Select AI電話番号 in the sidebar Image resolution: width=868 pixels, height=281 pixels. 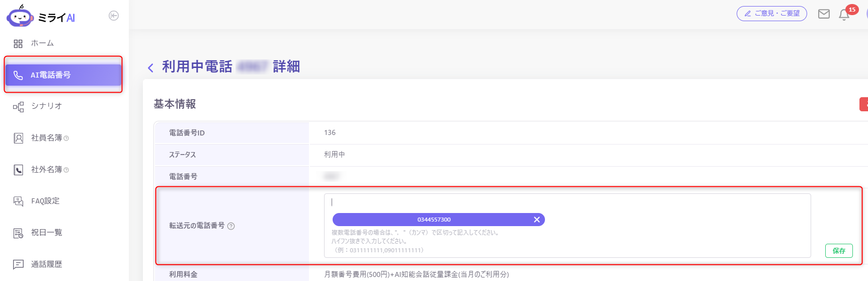pyautogui.click(x=63, y=75)
